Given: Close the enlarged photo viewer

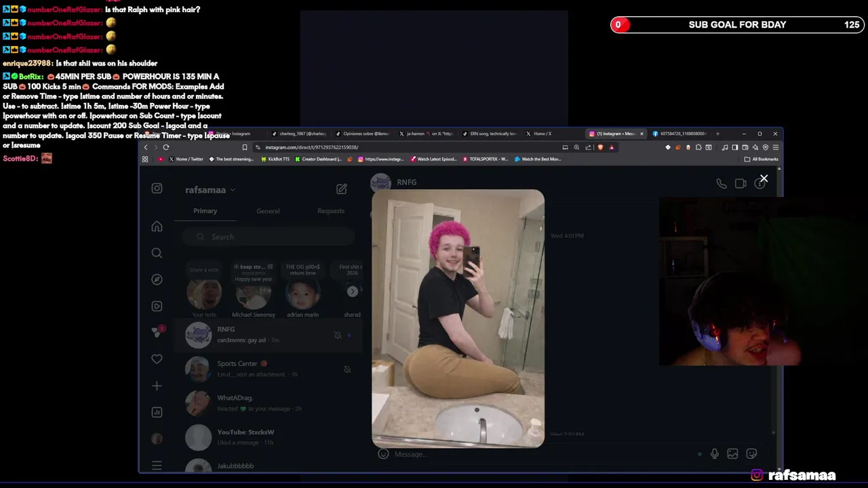Looking at the screenshot, I should pyautogui.click(x=764, y=179).
